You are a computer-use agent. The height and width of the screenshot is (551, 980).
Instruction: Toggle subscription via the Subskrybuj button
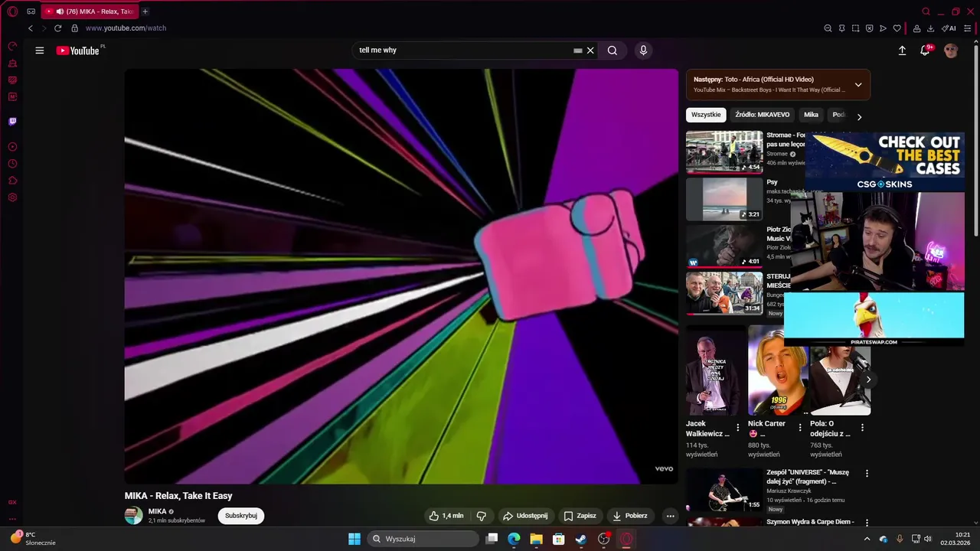(x=241, y=516)
